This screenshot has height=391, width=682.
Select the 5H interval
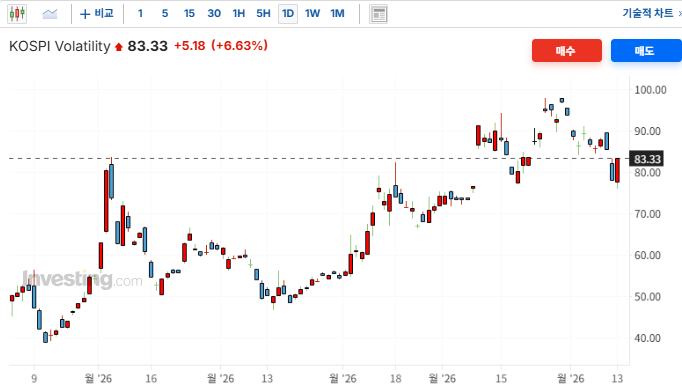point(263,13)
